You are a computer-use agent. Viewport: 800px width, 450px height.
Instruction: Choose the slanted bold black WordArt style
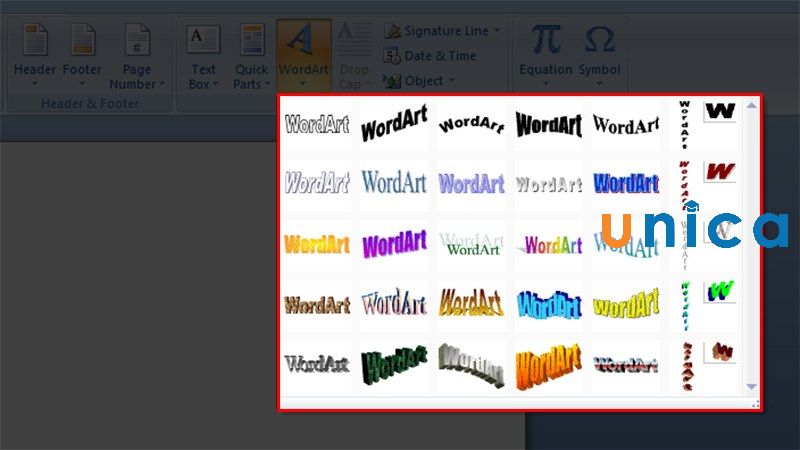pyautogui.click(x=394, y=124)
